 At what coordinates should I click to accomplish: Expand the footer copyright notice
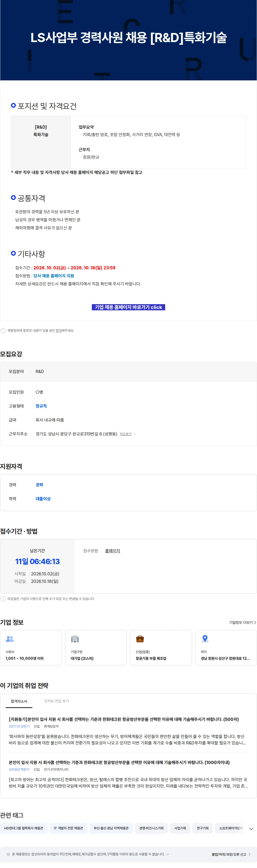pos(168,854)
